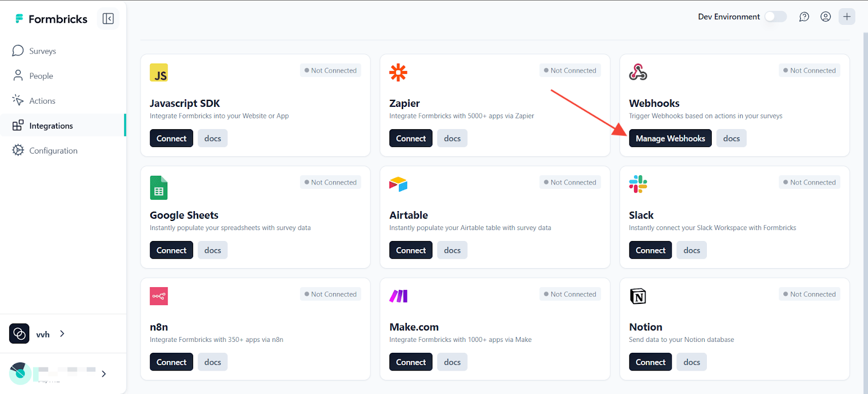Connect the Google Sheets integration

click(x=171, y=250)
